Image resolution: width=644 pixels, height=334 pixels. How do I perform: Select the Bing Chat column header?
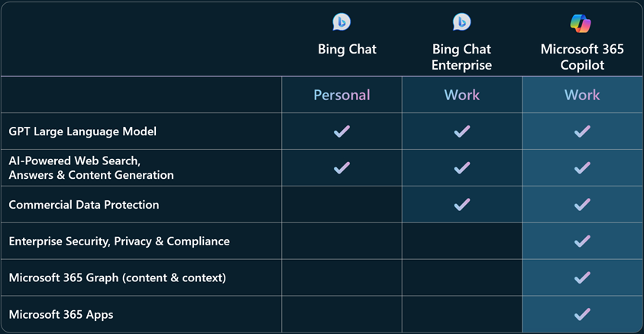tap(347, 50)
